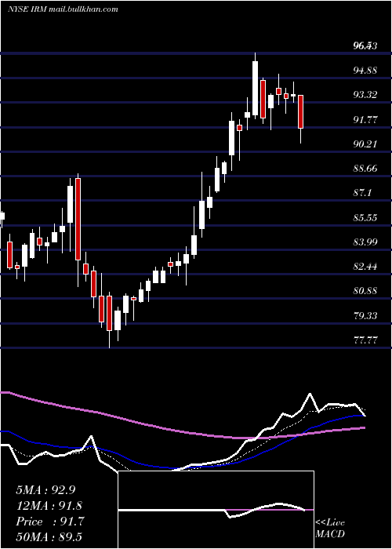Select the 93.32 price level label

[365, 95]
